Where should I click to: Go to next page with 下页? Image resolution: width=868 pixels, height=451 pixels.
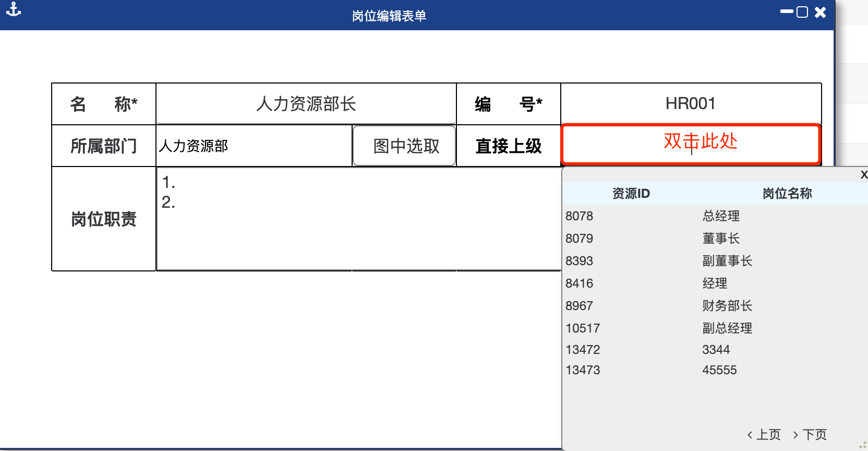810,434
